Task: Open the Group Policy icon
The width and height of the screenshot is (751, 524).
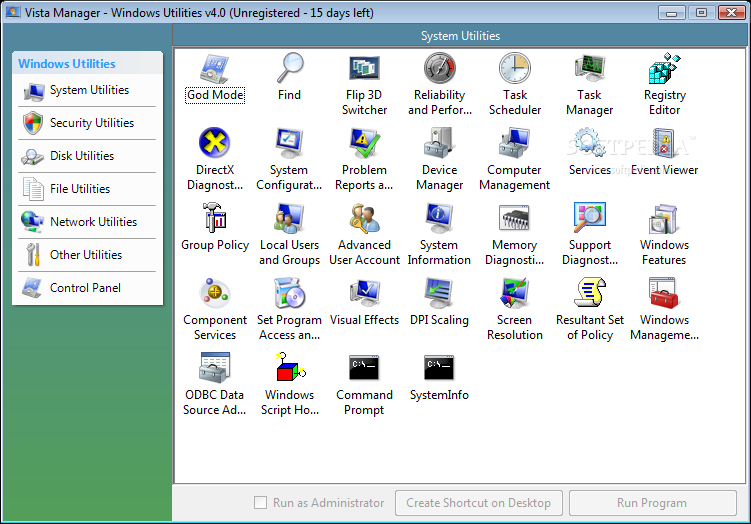Action: pyautogui.click(x=215, y=217)
